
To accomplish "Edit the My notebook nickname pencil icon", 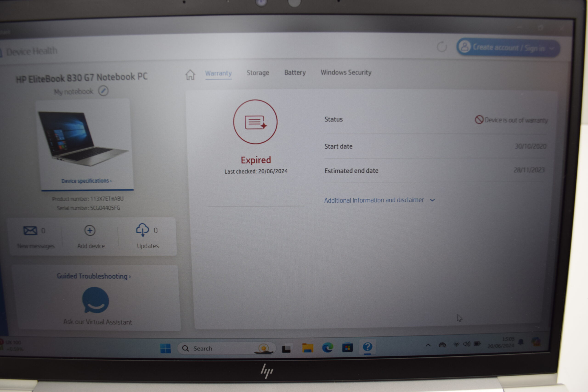I will (103, 91).
